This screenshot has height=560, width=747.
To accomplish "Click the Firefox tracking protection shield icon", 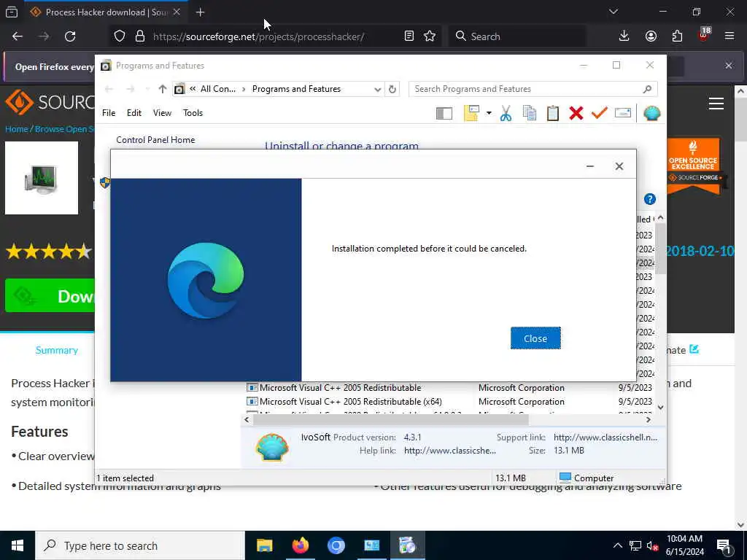I will (120, 36).
